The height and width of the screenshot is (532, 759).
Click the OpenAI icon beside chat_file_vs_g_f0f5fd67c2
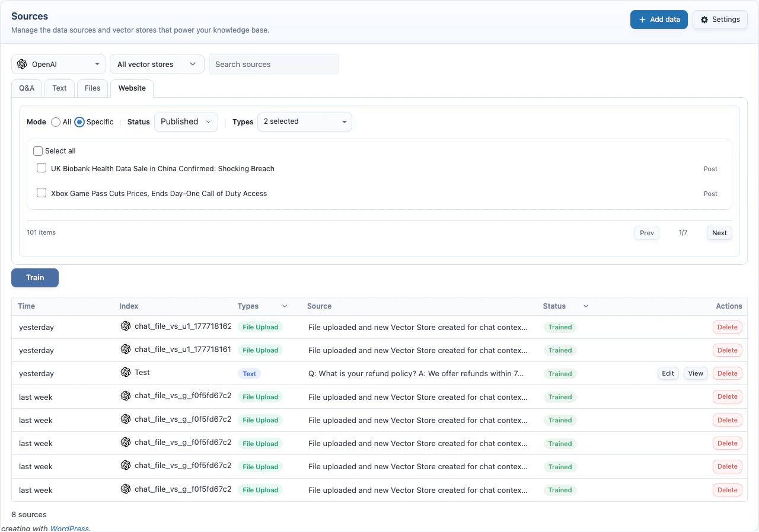click(125, 396)
